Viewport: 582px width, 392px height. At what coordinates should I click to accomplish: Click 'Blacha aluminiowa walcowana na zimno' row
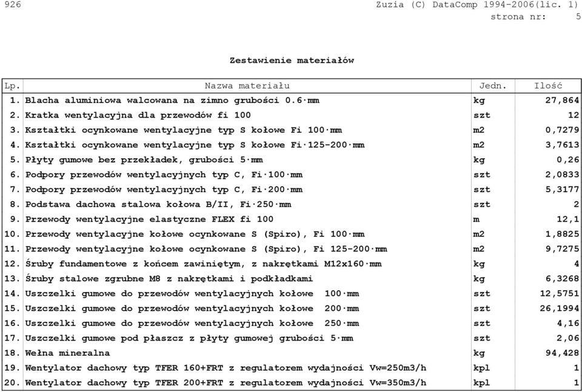tap(292, 101)
